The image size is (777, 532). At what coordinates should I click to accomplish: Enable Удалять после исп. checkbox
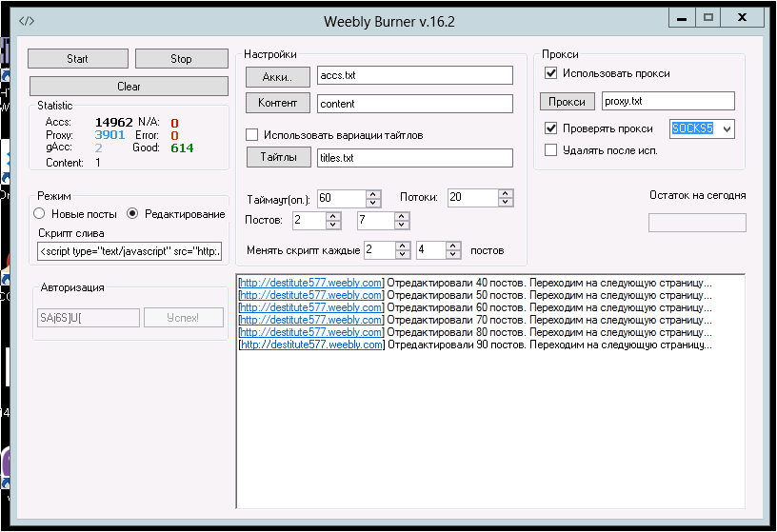(550, 150)
